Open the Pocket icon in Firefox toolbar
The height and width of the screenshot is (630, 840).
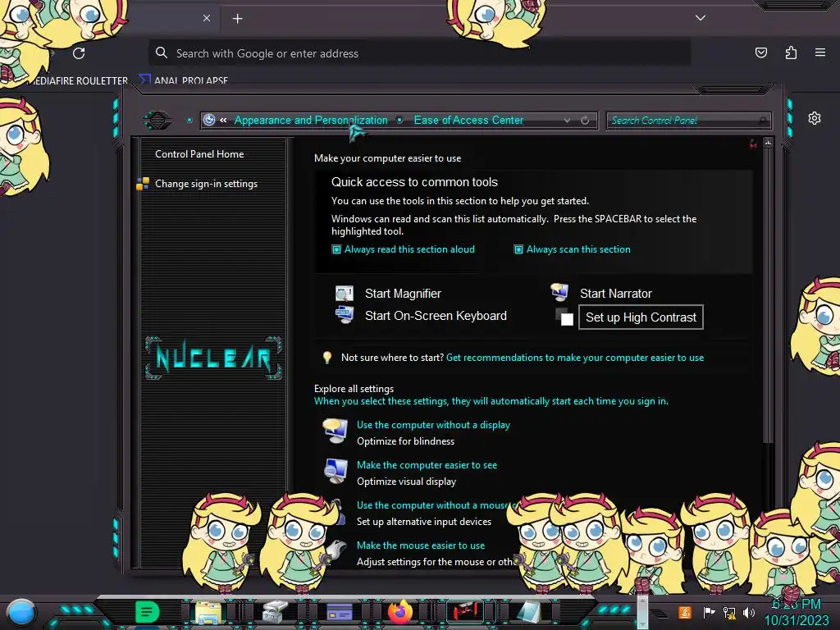[760, 52]
